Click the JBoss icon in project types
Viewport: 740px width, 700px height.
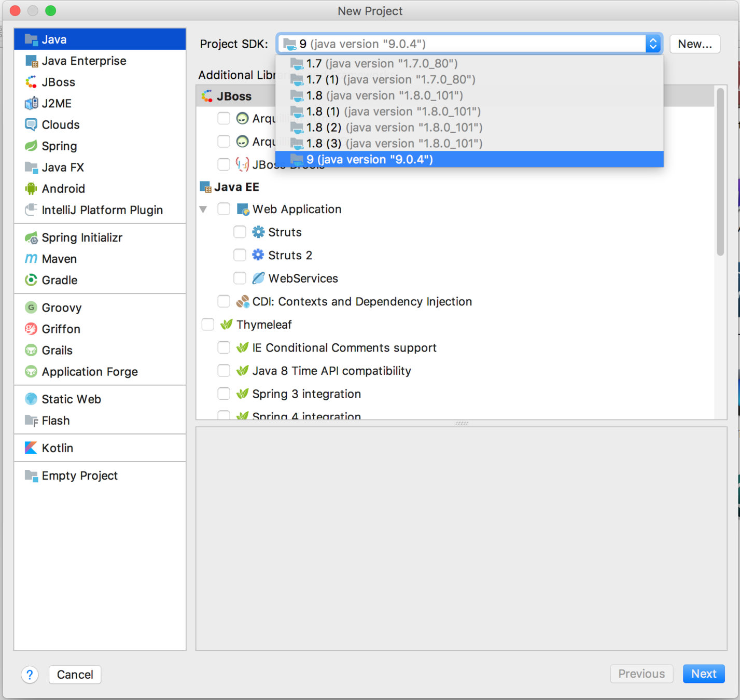coord(31,82)
